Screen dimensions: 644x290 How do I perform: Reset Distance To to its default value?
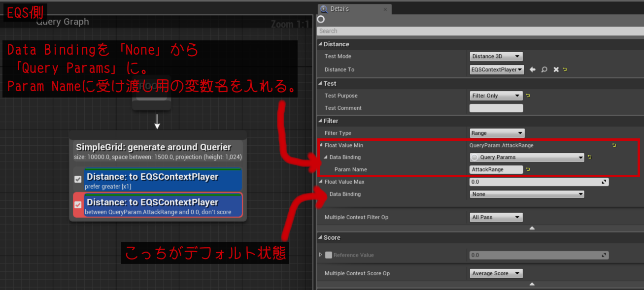[565, 70]
